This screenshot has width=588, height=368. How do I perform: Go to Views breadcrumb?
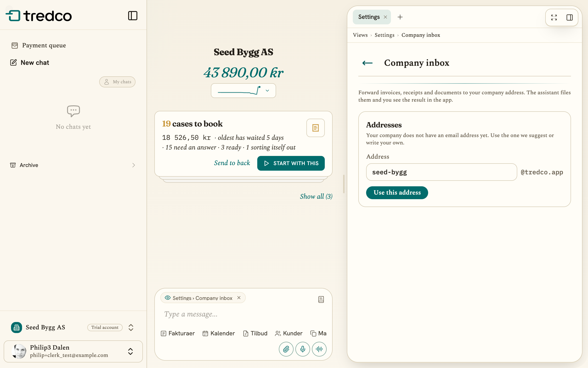(x=360, y=35)
